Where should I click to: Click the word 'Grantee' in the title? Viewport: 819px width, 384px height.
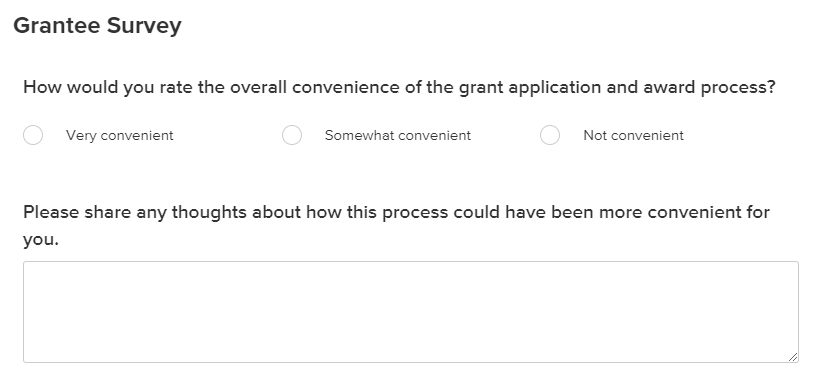pyautogui.click(x=57, y=25)
